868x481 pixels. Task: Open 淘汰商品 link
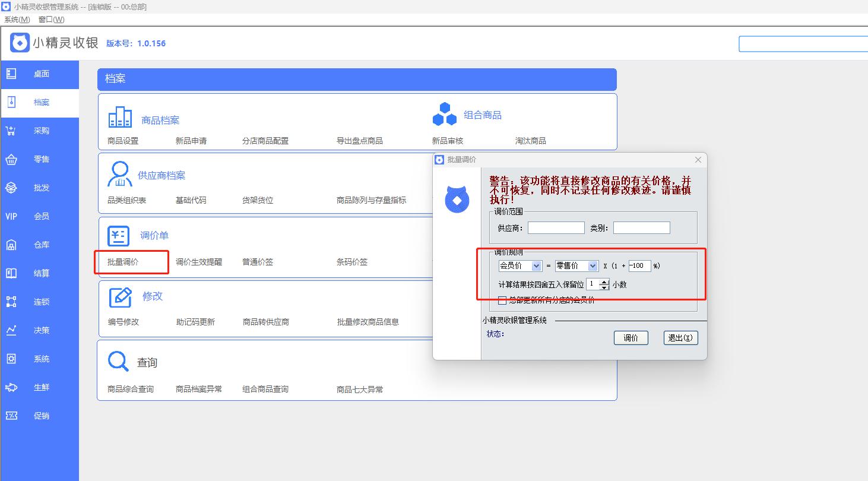point(531,141)
